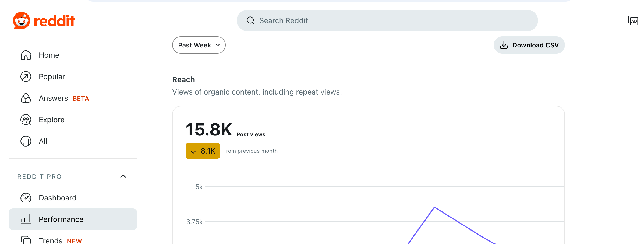
Task: Click the Reddit snoo logo icon
Action: point(22,20)
